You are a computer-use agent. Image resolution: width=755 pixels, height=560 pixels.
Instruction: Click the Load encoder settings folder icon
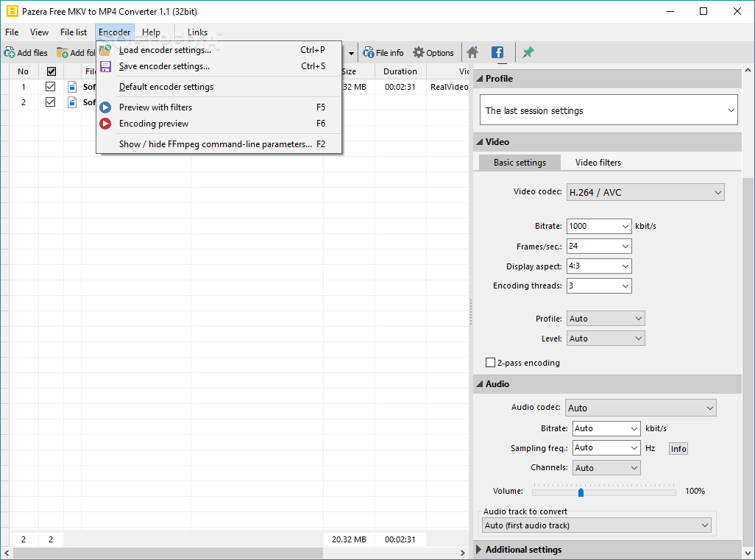click(x=105, y=49)
